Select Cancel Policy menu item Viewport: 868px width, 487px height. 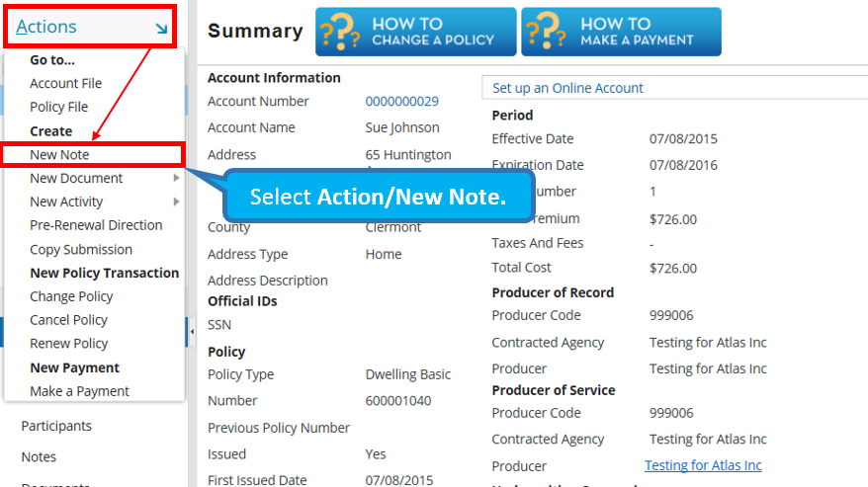(x=69, y=320)
